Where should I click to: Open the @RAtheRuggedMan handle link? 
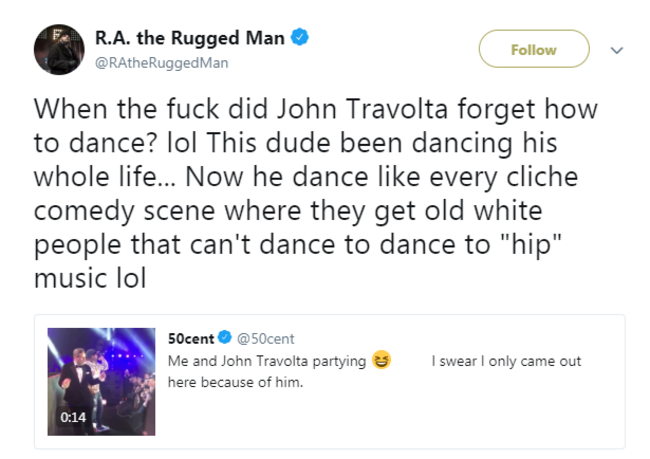pos(162,63)
